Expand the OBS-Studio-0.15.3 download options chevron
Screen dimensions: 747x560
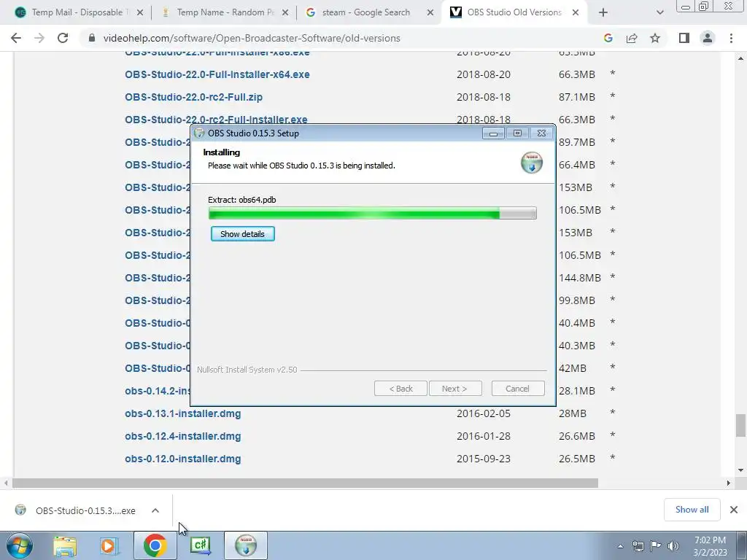click(x=155, y=510)
